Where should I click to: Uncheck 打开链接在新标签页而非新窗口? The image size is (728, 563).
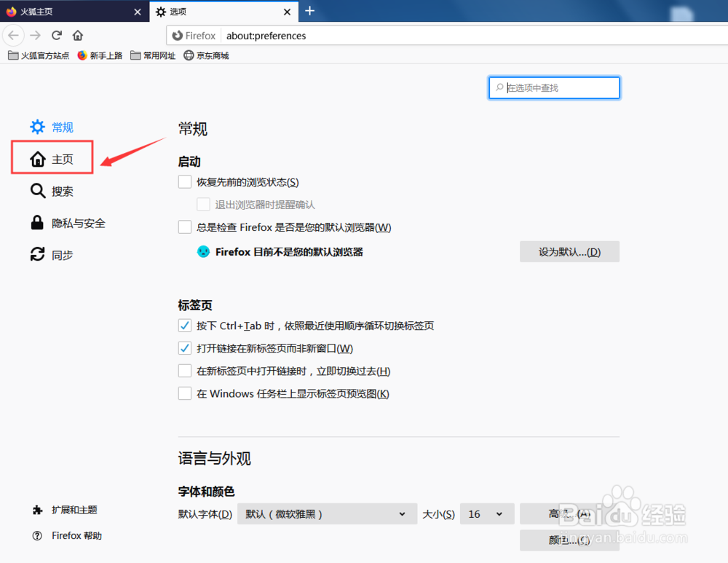coord(185,347)
